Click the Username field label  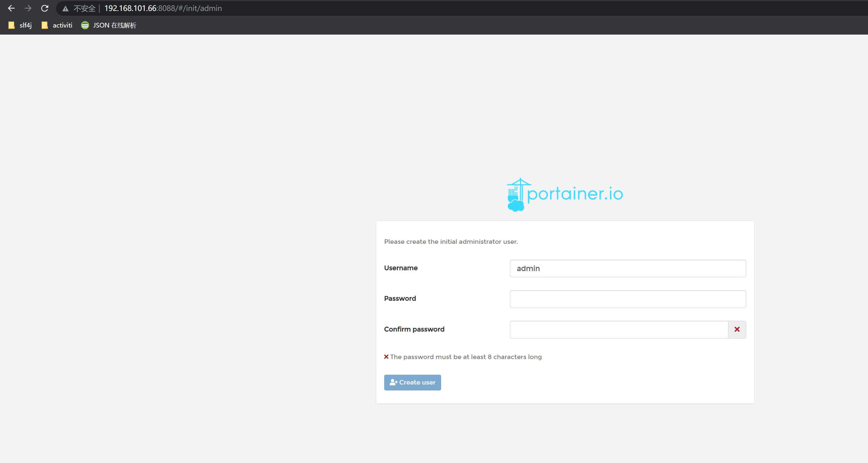(x=401, y=268)
